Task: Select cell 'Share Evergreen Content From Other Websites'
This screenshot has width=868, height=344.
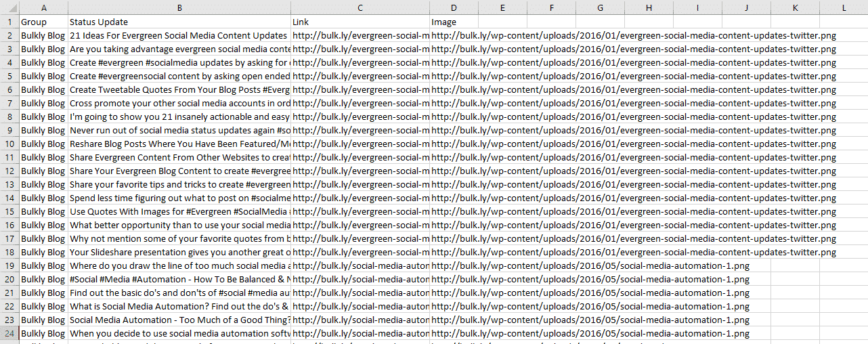Action: tap(179, 157)
